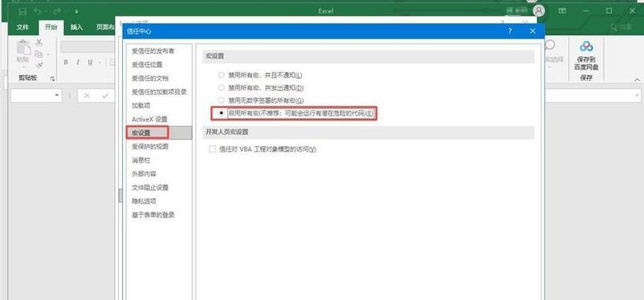This screenshot has width=644, height=300.
Task: Switch to the Insert (插入) ribbon tab
Action: pyautogui.click(x=76, y=27)
